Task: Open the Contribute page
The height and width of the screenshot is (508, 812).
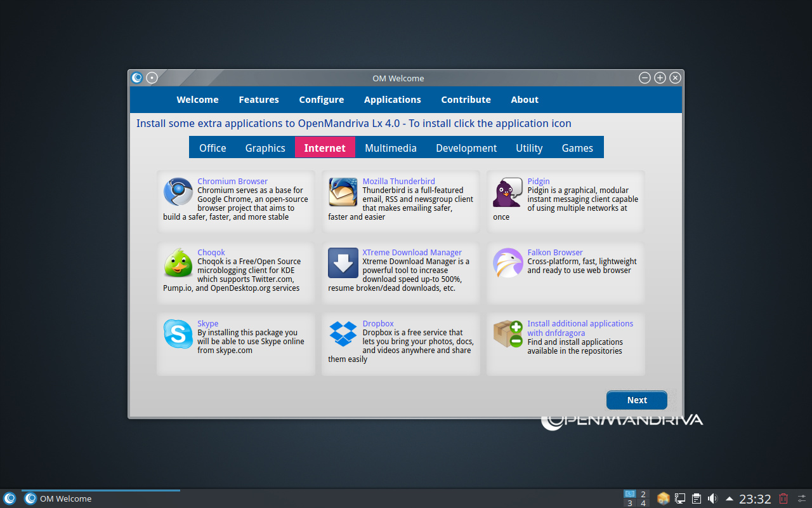Action: [466, 100]
